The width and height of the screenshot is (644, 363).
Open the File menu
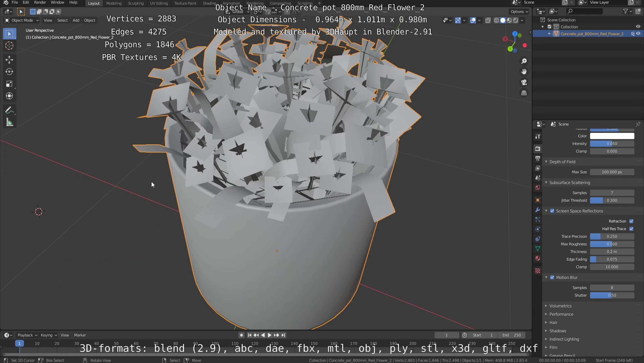(14, 3)
